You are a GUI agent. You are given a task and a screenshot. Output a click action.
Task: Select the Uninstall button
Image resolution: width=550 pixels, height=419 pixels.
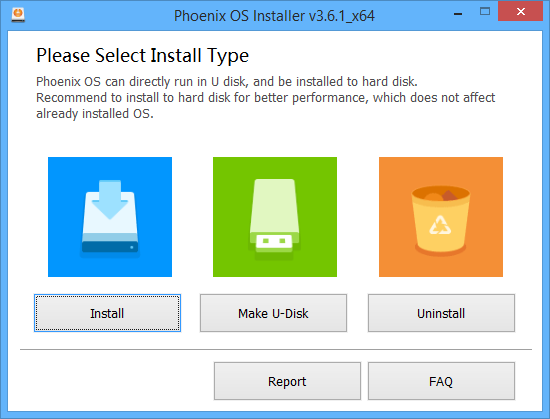pos(441,313)
